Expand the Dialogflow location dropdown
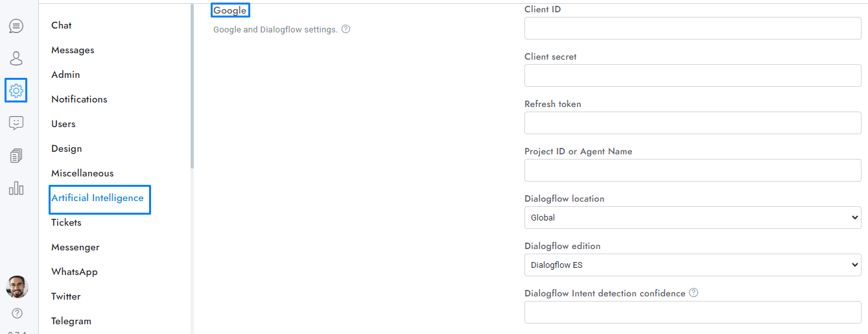The height and width of the screenshot is (334, 868). point(692,218)
